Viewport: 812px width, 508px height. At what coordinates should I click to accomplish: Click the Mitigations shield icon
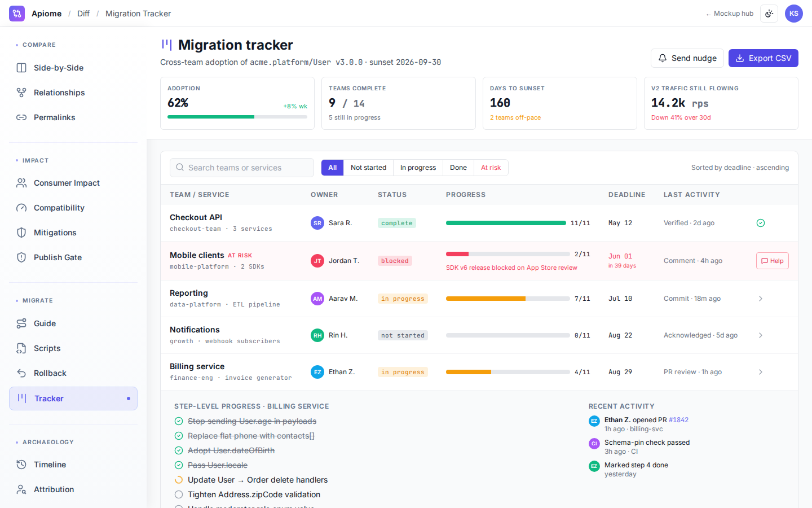pyautogui.click(x=21, y=233)
